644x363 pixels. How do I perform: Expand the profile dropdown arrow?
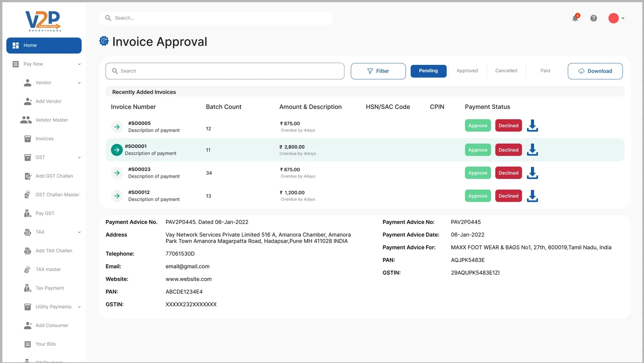[x=623, y=18]
